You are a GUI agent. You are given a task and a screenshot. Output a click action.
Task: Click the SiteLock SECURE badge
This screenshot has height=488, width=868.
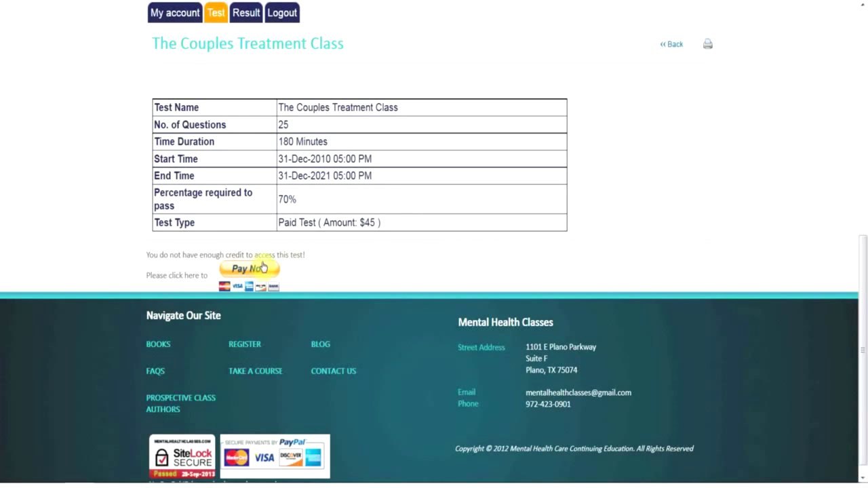click(x=182, y=457)
